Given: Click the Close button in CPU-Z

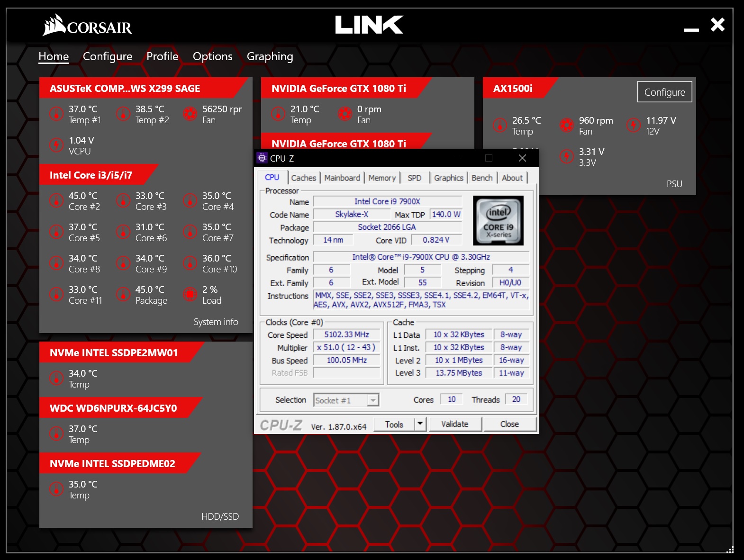Looking at the screenshot, I should pyautogui.click(x=509, y=424).
